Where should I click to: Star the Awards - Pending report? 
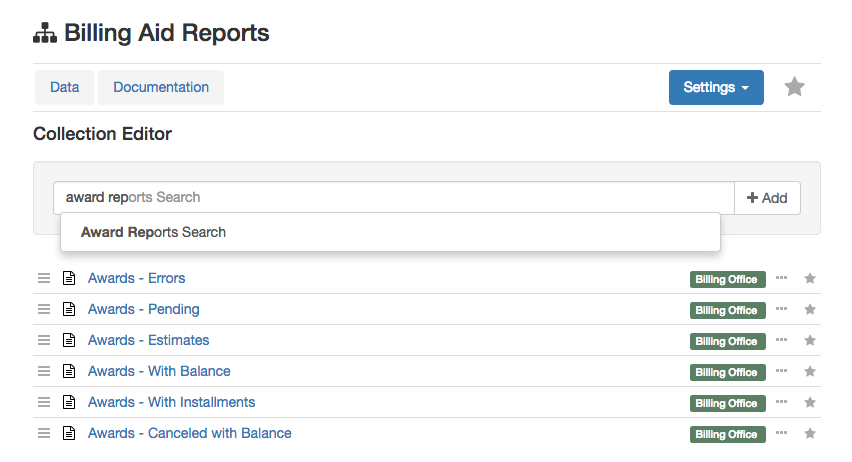[x=810, y=309]
